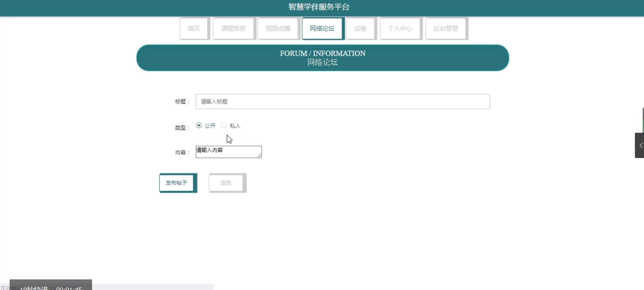Click the 00:01:45 timestamp display

click(x=69, y=288)
